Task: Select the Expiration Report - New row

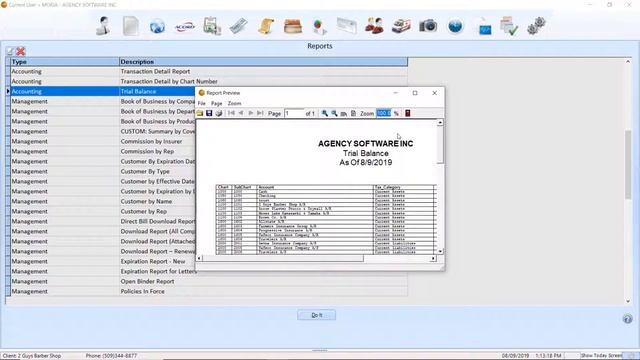Action: 102,261
